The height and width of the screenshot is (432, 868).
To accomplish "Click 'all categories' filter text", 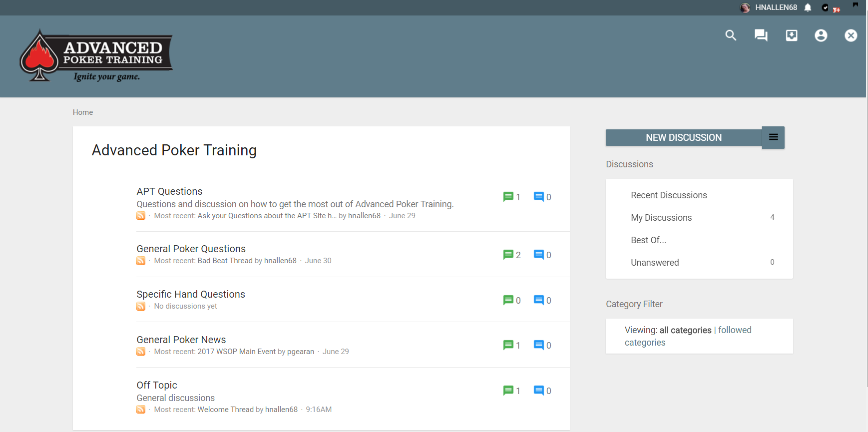I will (x=685, y=330).
